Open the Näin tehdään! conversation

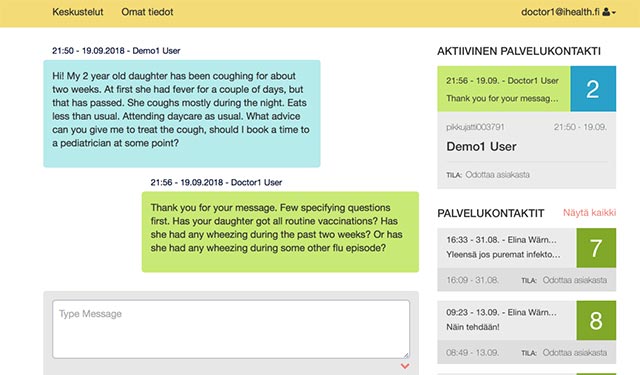point(507,320)
